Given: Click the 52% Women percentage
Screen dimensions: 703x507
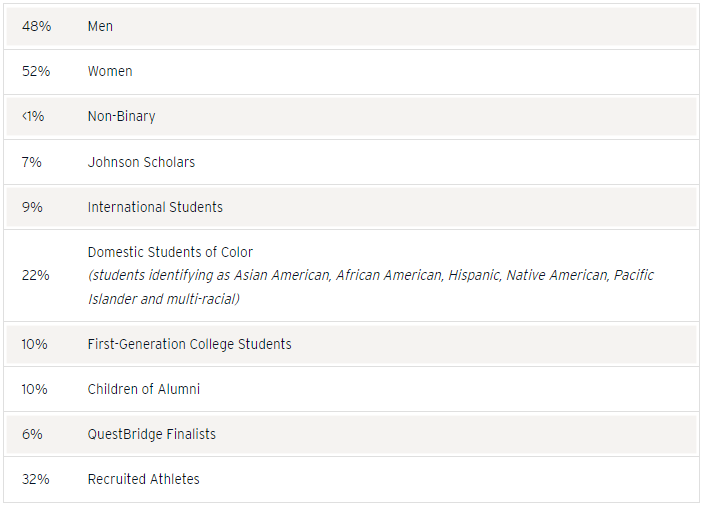Looking at the screenshot, I should click(x=36, y=71).
